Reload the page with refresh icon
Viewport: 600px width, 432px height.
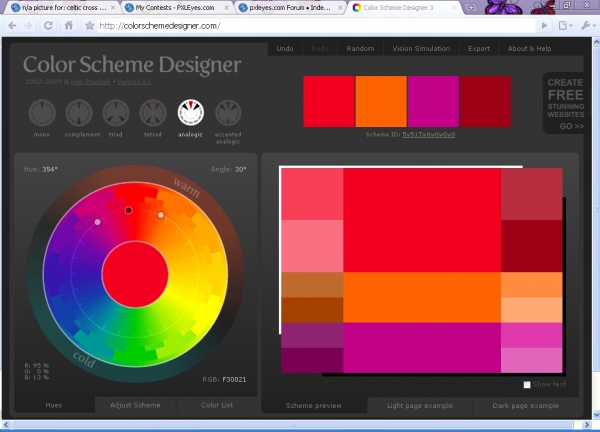click(48, 26)
